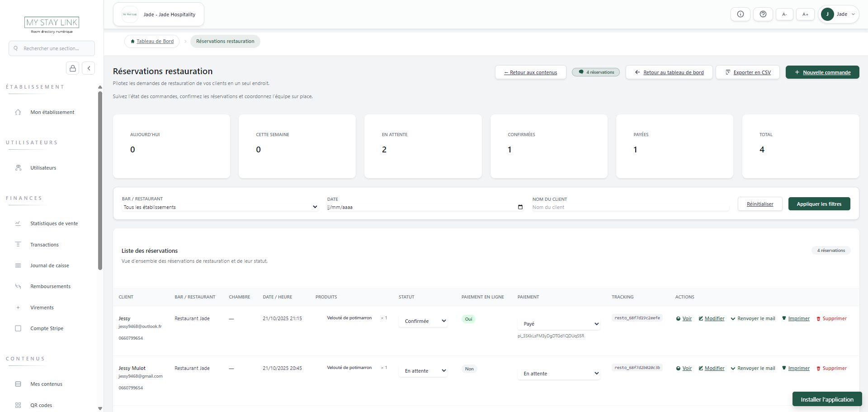Image resolution: width=868 pixels, height=412 pixels.
Task: Open Journal de caisse from the sidebar
Action: (49, 265)
